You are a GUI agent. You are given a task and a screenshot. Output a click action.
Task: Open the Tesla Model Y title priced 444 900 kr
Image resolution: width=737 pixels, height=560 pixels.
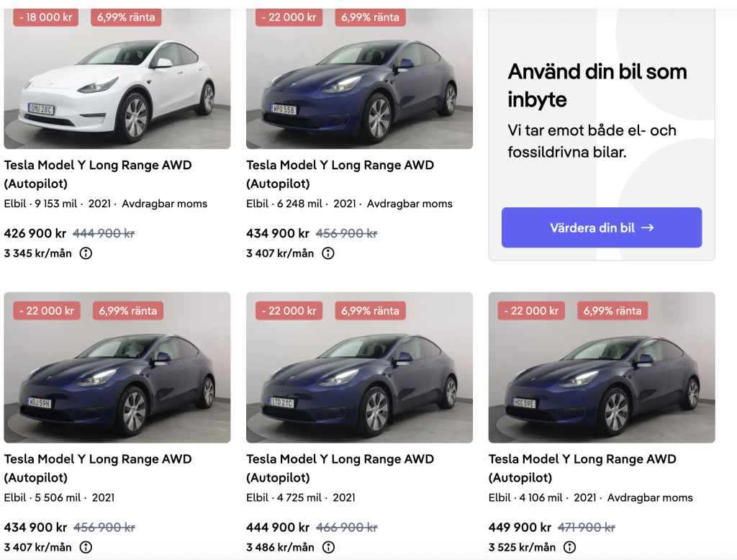pyautogui.click(x=340, y=468)
